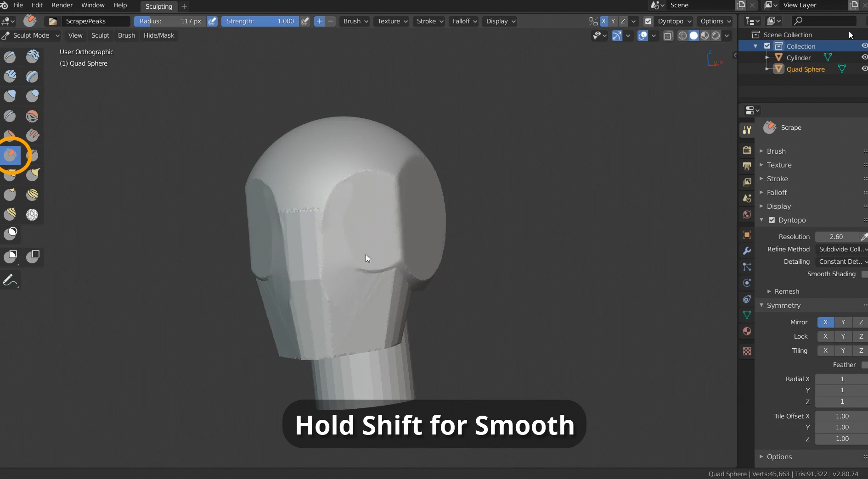This screenshot has height=479, width=868.
Task: Open the Sculpt Mode dropdown
Action: [x=31, y=35]
